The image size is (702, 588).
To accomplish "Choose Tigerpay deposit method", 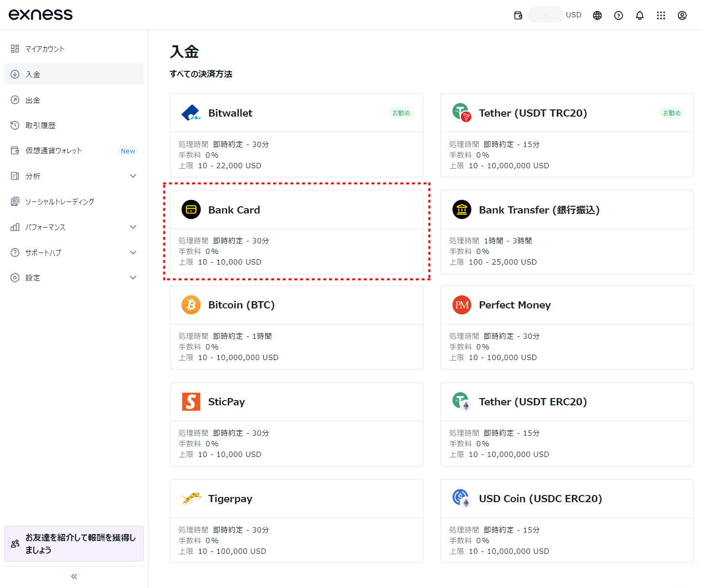I will 297,521.
